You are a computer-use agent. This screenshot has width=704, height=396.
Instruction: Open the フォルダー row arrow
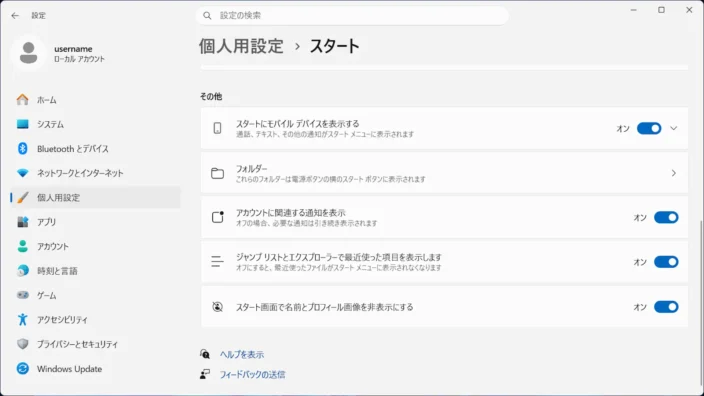[673, 173]
